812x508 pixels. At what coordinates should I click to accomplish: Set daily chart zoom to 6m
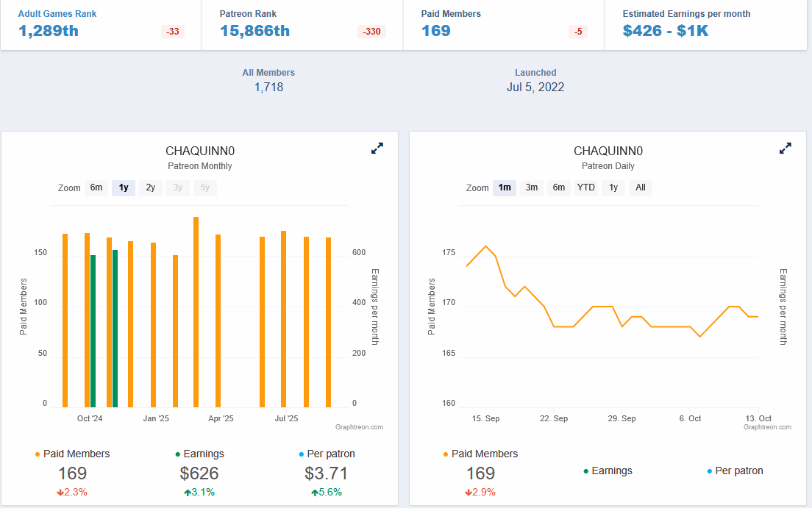tap(559, 187)
